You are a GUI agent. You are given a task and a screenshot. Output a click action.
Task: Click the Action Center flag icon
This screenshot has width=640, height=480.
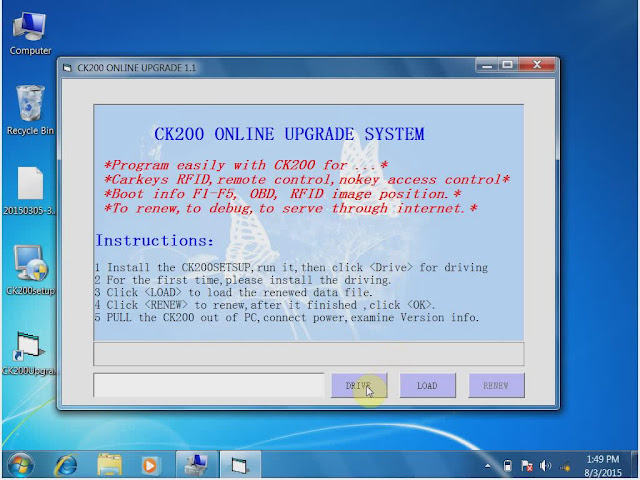527,466
